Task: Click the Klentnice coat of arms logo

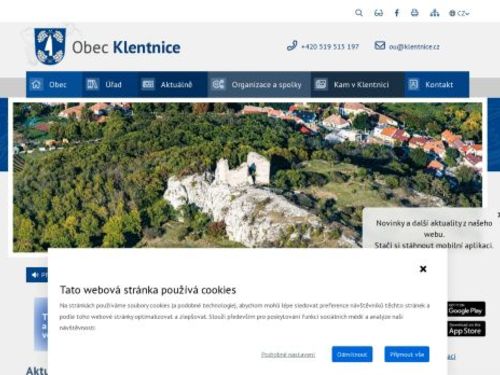Action: 50,46
